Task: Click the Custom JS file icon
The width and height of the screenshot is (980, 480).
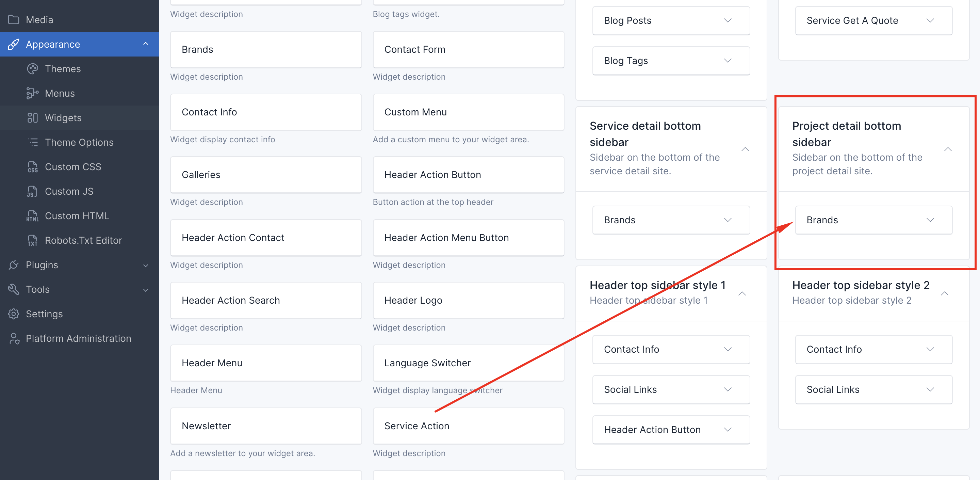Action: click(33, 191)
